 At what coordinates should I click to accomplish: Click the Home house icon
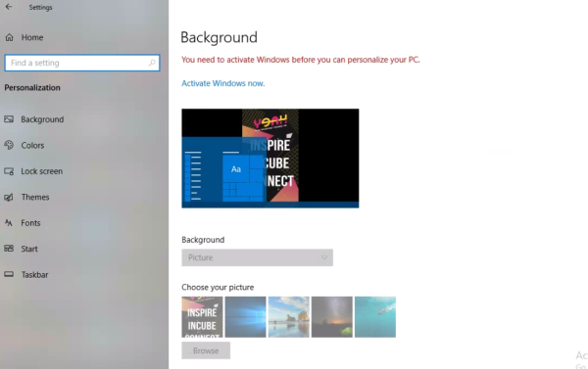10,37
